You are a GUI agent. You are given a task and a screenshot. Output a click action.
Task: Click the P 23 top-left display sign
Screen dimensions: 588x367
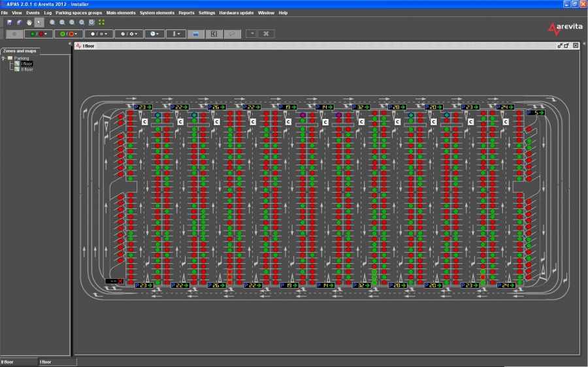pos(142,106)
